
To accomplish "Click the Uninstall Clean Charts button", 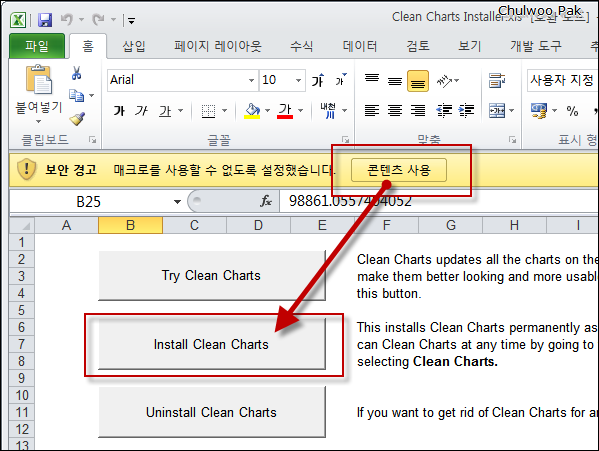I will click(x=212, y=412).
